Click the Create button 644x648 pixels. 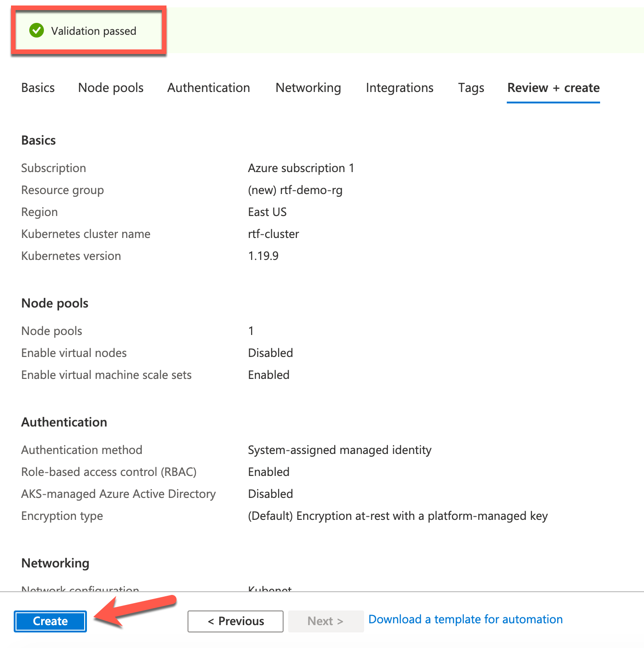pos(50,621)
